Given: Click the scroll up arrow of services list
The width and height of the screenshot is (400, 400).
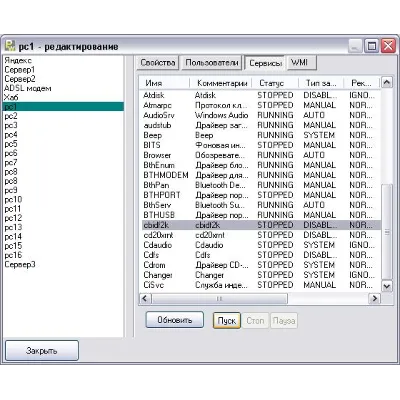Looking at the screenshot, I should point(387,82).
